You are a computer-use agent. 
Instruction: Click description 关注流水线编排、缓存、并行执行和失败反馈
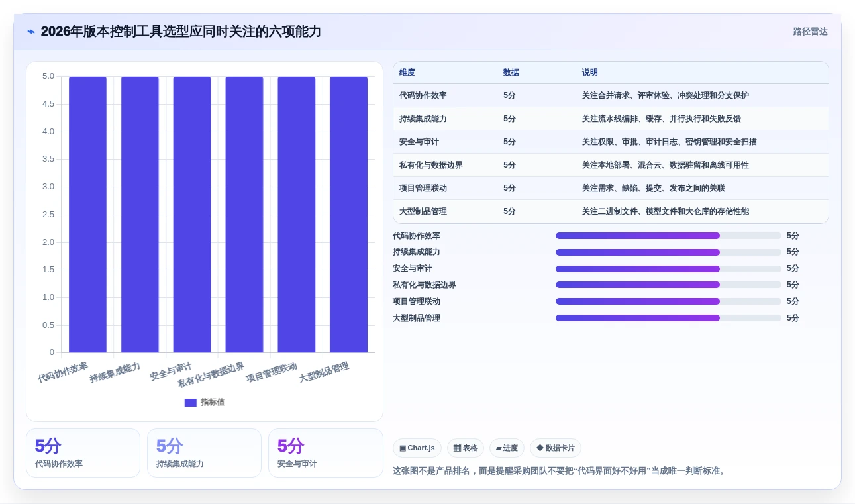[662, 119]
